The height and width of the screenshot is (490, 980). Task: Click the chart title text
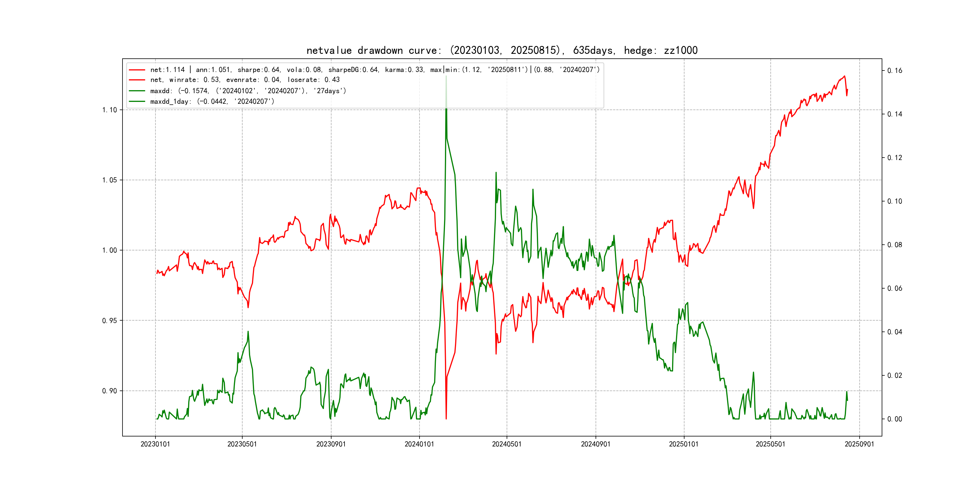pyautogui.click(x=502, y=50)
